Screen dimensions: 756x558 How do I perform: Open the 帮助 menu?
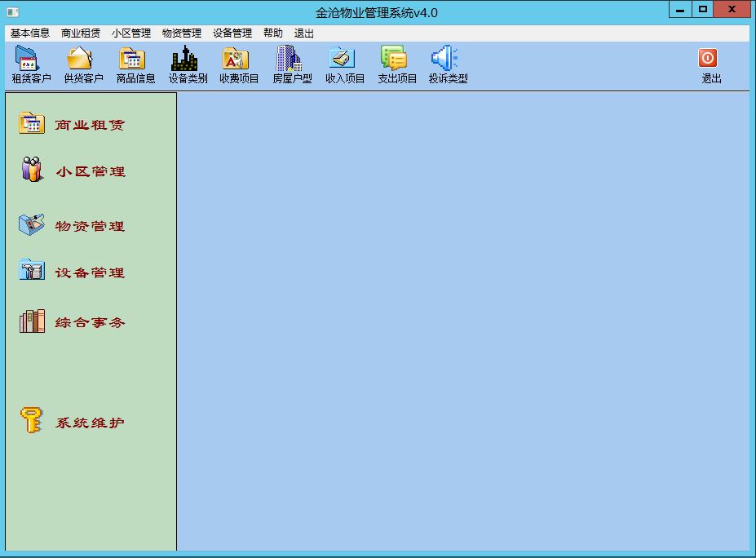[x=273, y=33]
